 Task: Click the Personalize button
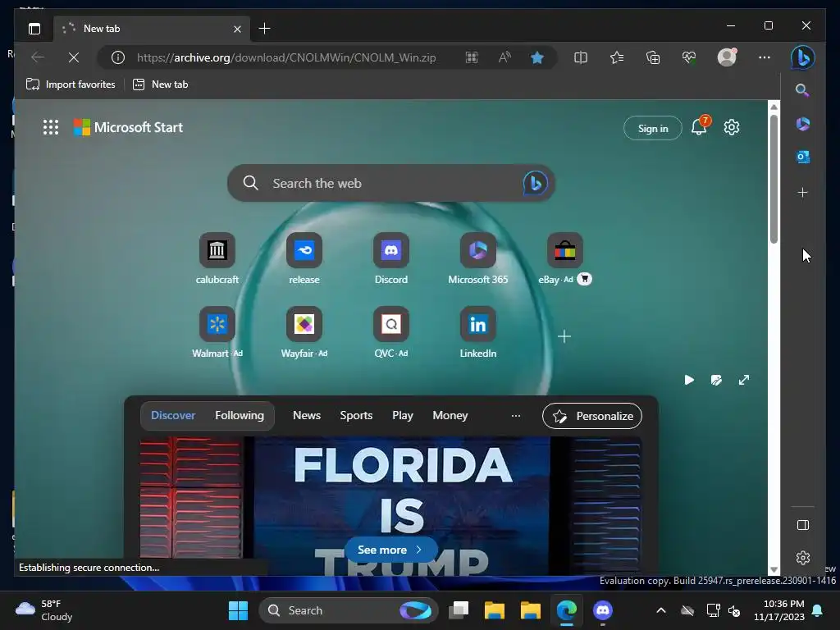click(592, 416)
